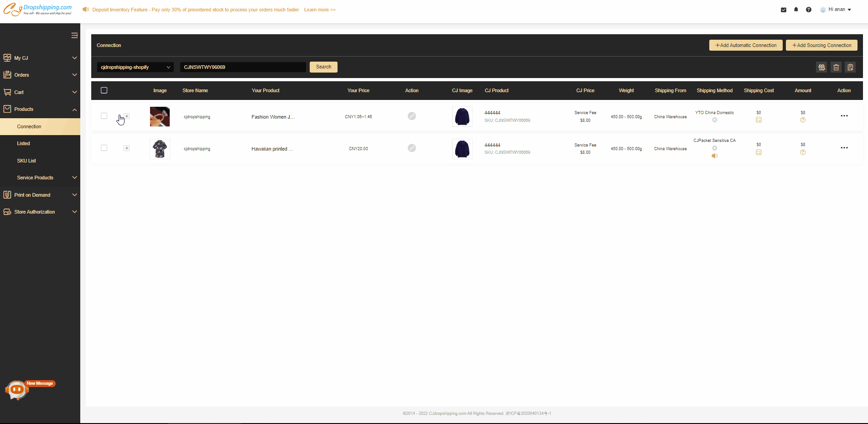Open the cjdropshipping-shopify store dropdown
Viewport: 868px width, 424px height.
tap(135, 67)
